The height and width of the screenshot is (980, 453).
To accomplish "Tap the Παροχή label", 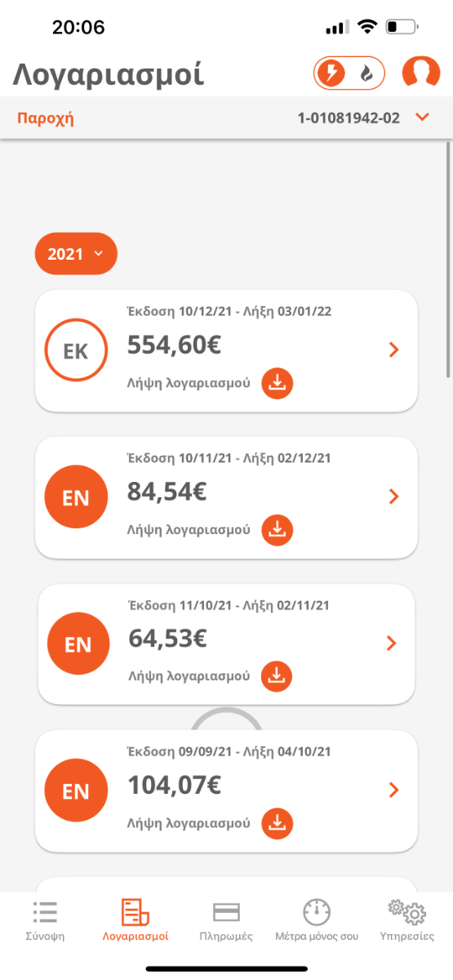I will 46,118.
